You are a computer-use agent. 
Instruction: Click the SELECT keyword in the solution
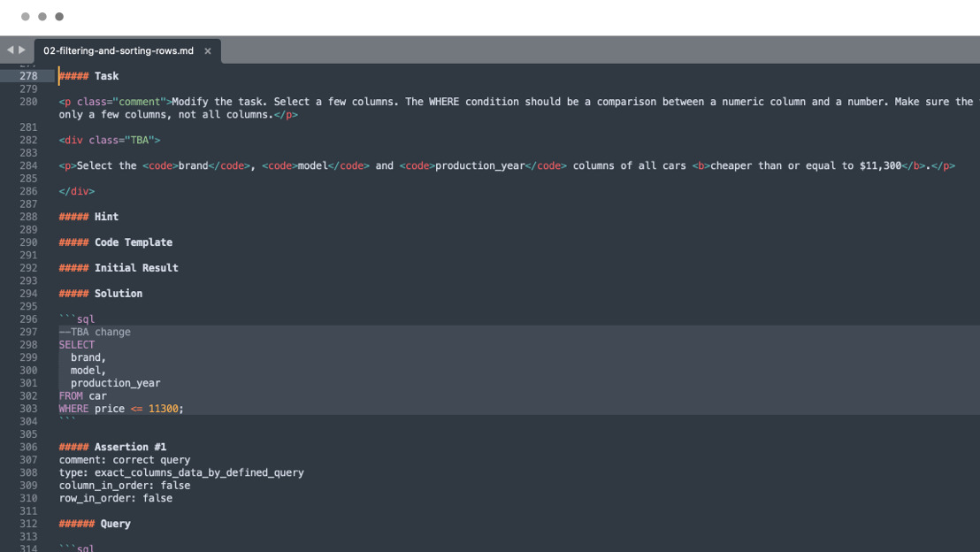[x=75, y=344]
